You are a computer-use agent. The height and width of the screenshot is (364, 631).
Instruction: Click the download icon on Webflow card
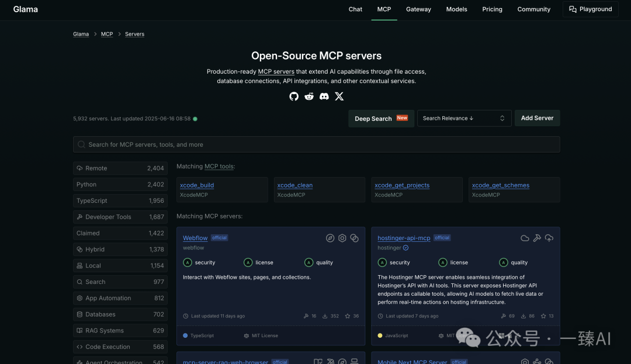pos(325,316)
